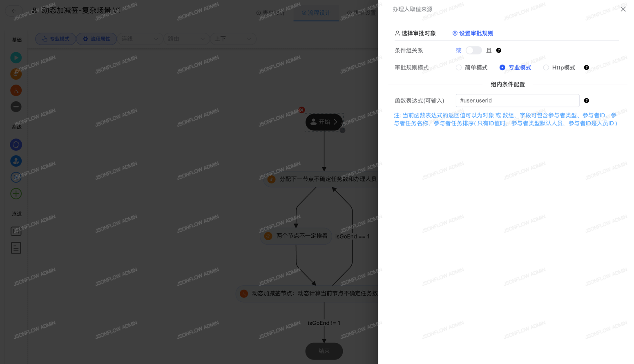Select the horizontal-lines swimlane icon at sidebar bottom
This screenshot has height=364, width=634.
point(16,248)
